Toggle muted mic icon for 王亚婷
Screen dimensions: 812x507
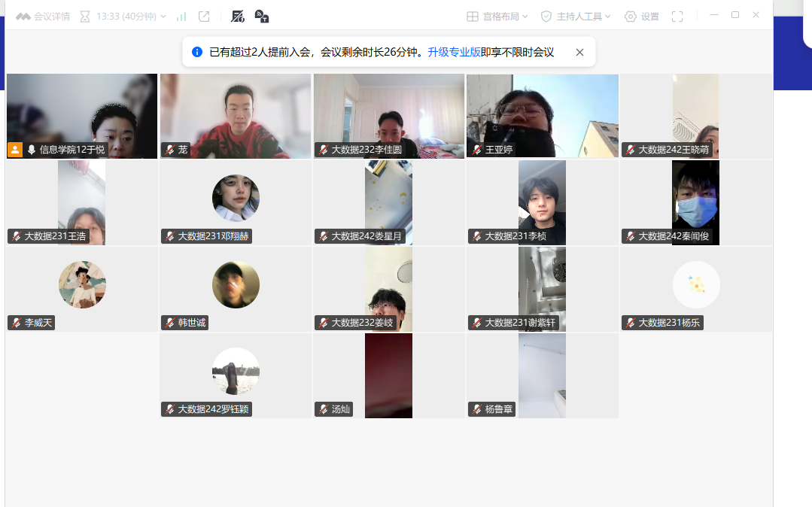click(476, 150)
